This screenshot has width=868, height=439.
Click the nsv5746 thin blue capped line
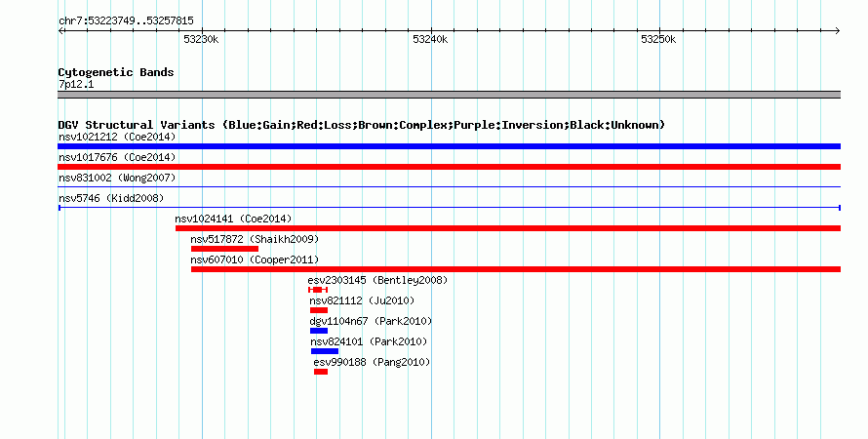pos(449,208)
